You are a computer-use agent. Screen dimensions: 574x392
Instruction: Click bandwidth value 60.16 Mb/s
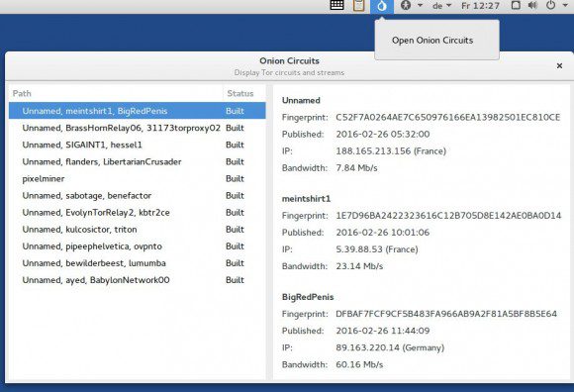[359, 364]
